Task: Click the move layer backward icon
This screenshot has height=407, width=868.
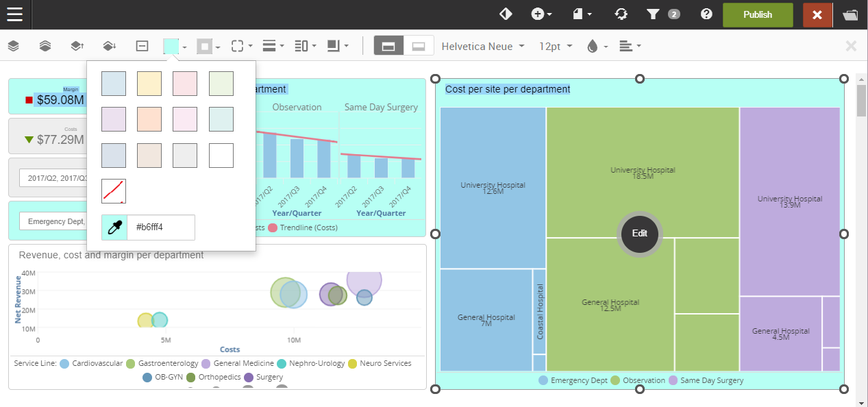Action: click(x=109, y=46)
